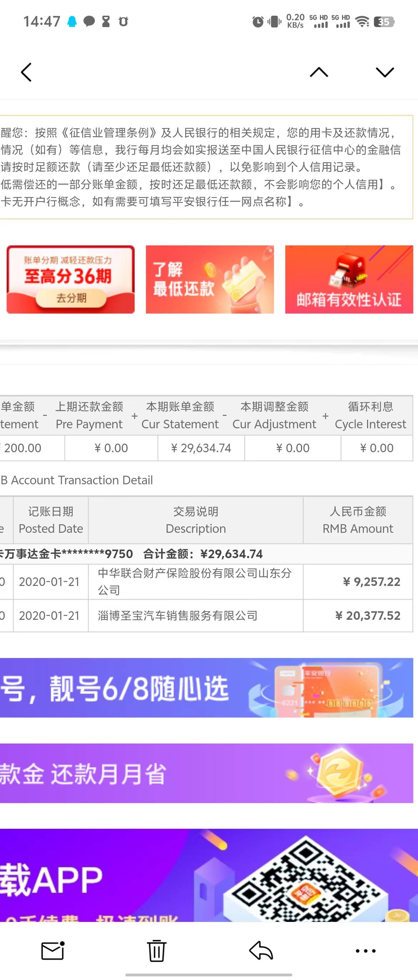Tap the 万事达金卡 9750 card total row
The height and width of the screenshot is (980, 418).
[206, 553]
